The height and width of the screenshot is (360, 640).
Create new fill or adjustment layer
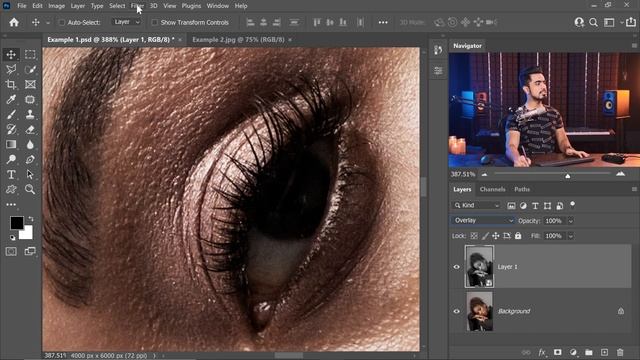click(573, 352)
